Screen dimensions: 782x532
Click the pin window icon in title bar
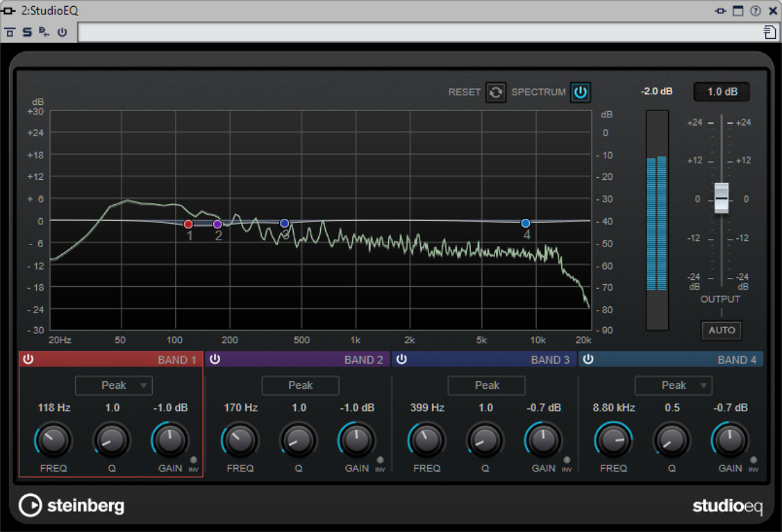click(720, 10)
